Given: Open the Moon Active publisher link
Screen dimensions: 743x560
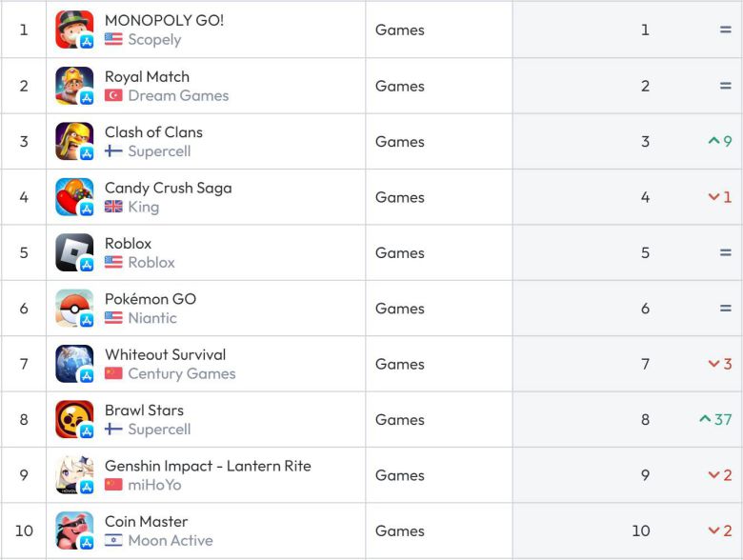Looking at the screenshot, I should [171, 541].
